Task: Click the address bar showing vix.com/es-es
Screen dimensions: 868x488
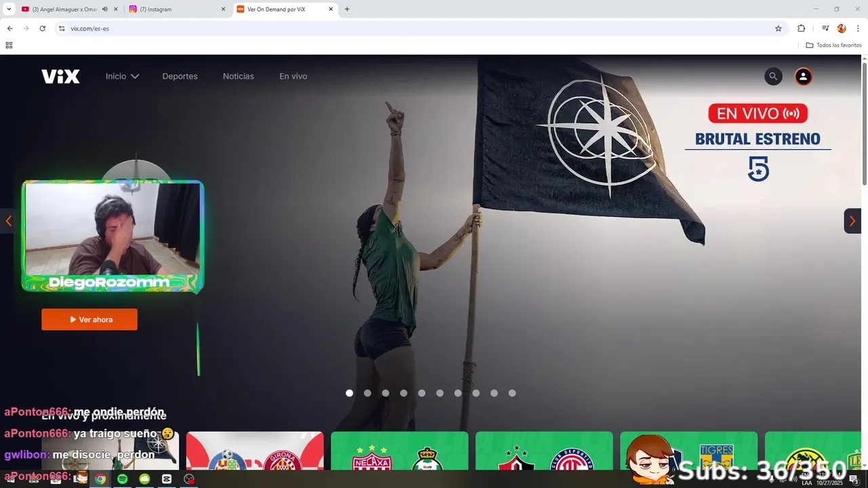Action: pos(420,28)
